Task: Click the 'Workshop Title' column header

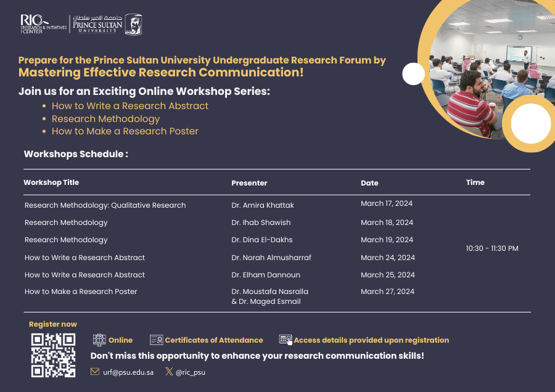Action: click(51, 182)
